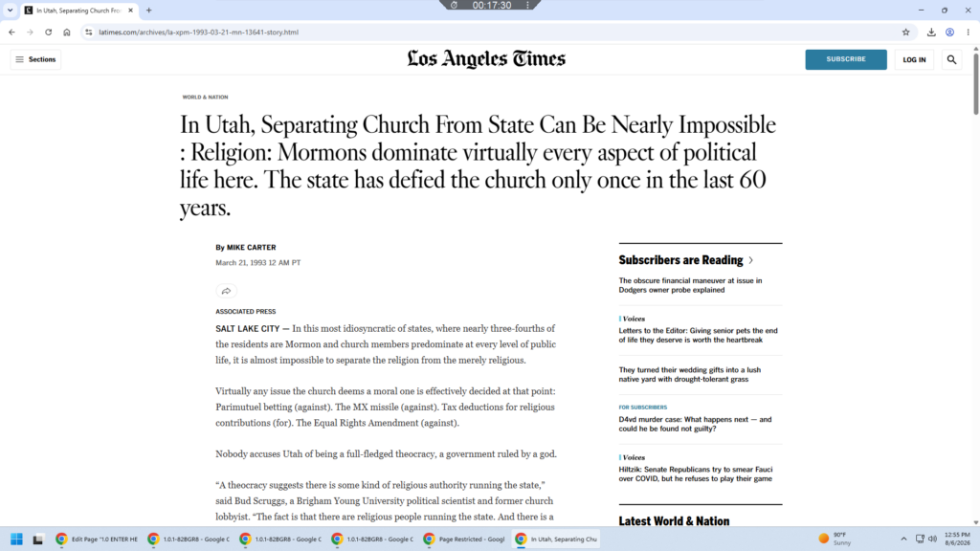980x551 pixels.
Task: Reload the current page
Action: (x=48, y=32)
